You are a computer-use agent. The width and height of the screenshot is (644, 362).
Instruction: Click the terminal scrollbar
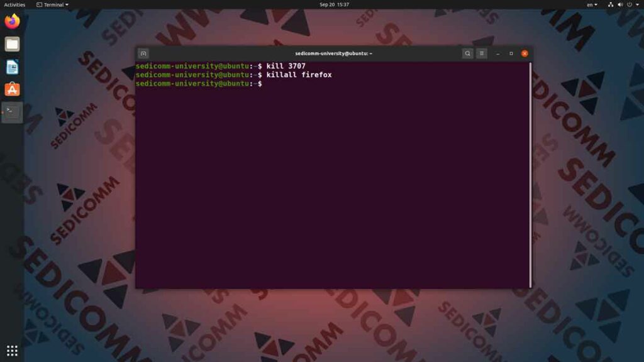[x=531, y=175]
